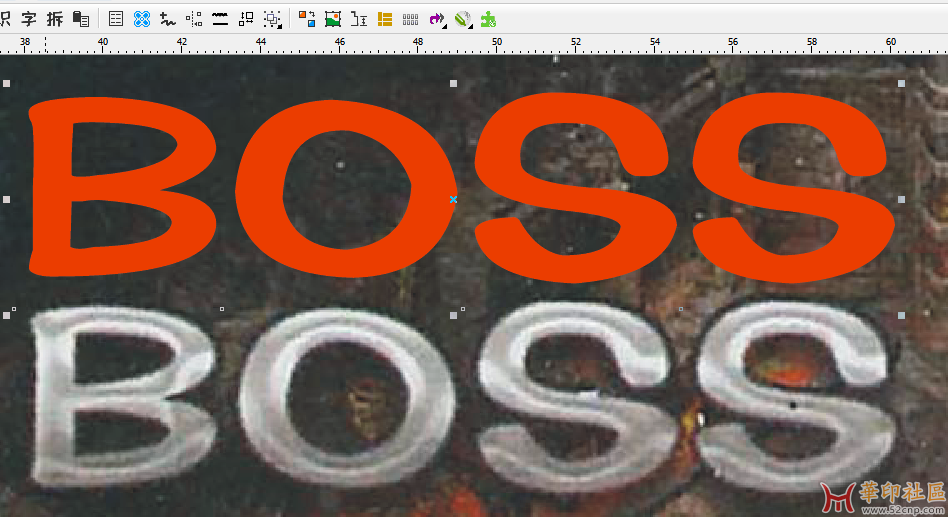Screen dimensions: 948x517
Task: Open the dashed overlapping squares flyout icon
Action: pos(273,20)
